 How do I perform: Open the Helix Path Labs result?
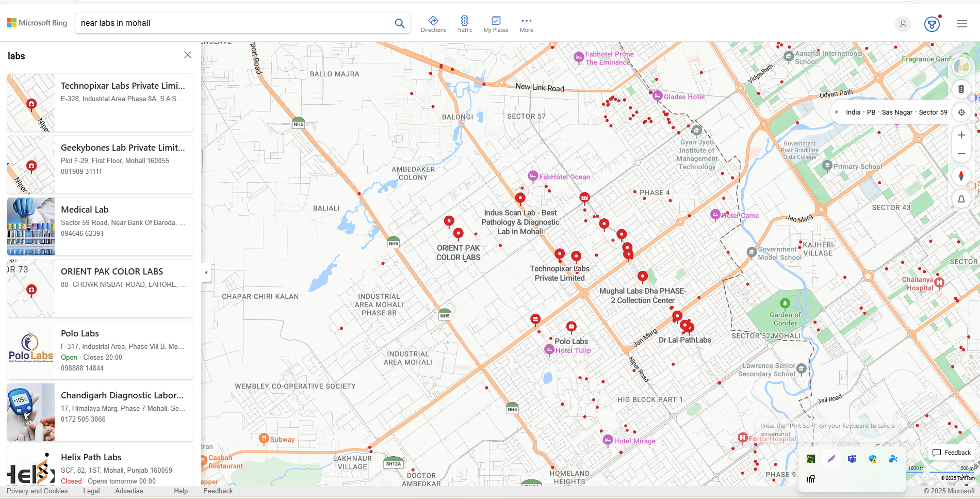(x=100, y=465)
